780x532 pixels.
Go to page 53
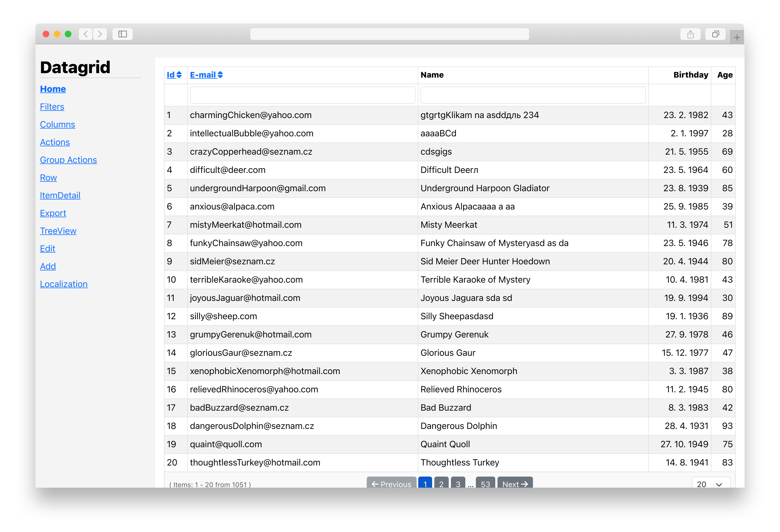(485, 484)
